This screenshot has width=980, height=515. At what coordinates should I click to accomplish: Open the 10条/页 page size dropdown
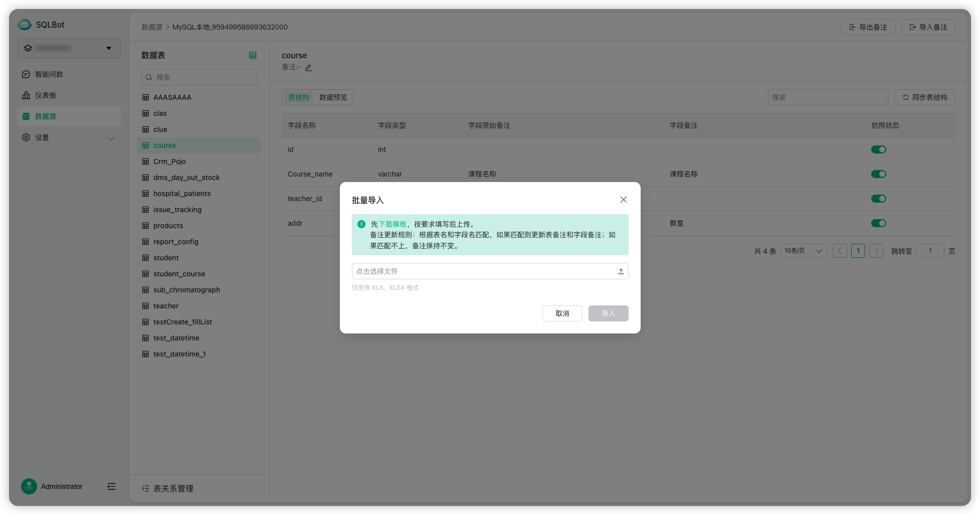803,250
